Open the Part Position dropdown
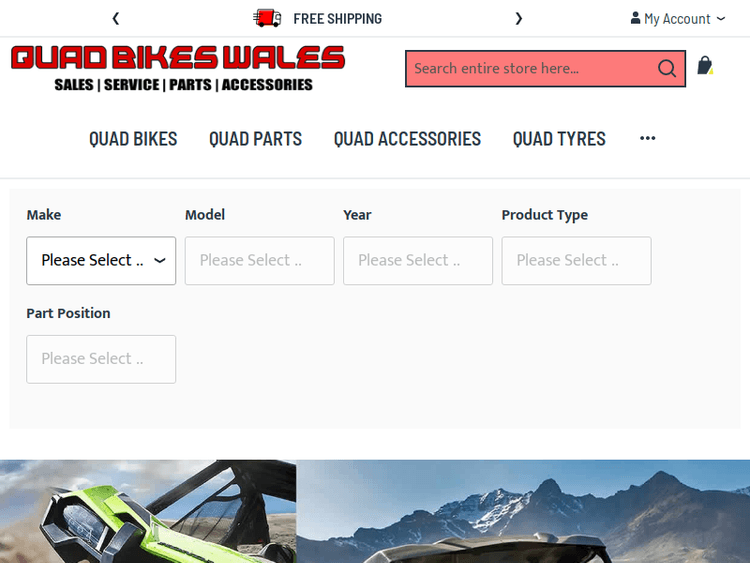750x563 pixels. point(101,359)
